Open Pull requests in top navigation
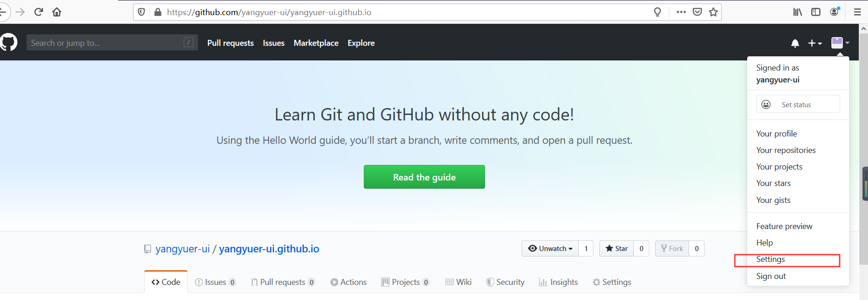 coord(231,43)
